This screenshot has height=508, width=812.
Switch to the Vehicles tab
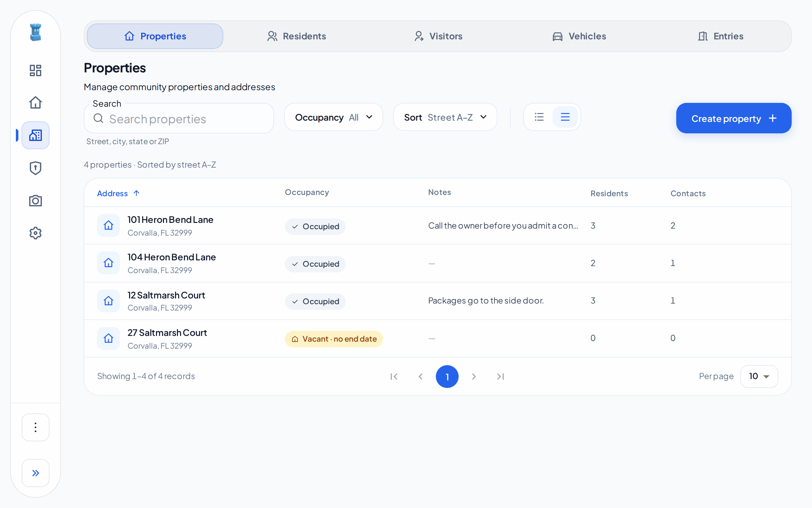[580, 36]
